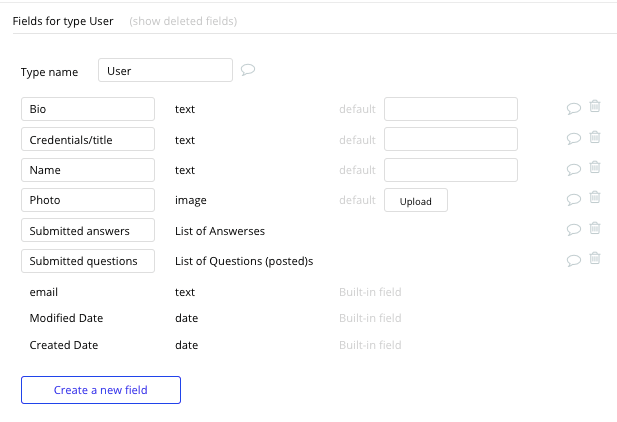Delete Submitted questions field with trash icon

(595, 258)
